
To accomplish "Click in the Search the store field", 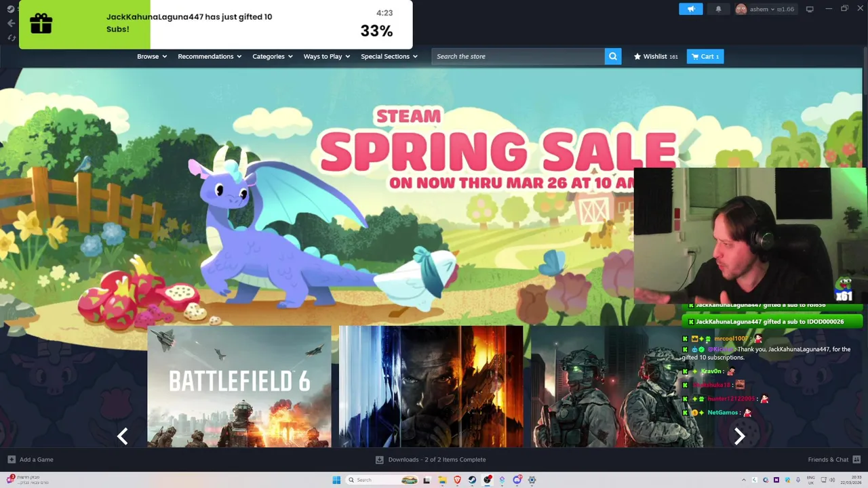I will [518, 56].
